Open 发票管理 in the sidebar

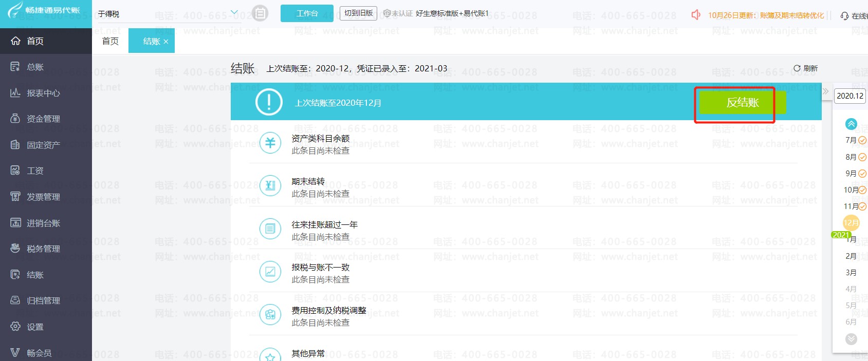[x=43, y=197]
